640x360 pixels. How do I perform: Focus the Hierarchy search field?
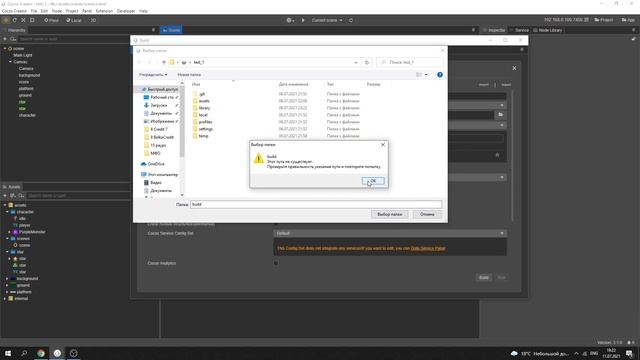(x=73, y=39)
